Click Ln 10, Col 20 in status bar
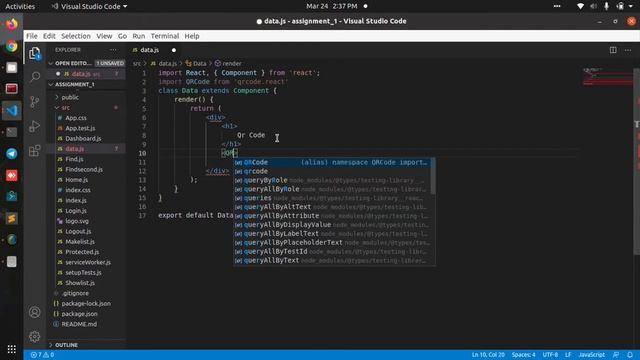This screenshot has height=360, width=640. point(488,355)
